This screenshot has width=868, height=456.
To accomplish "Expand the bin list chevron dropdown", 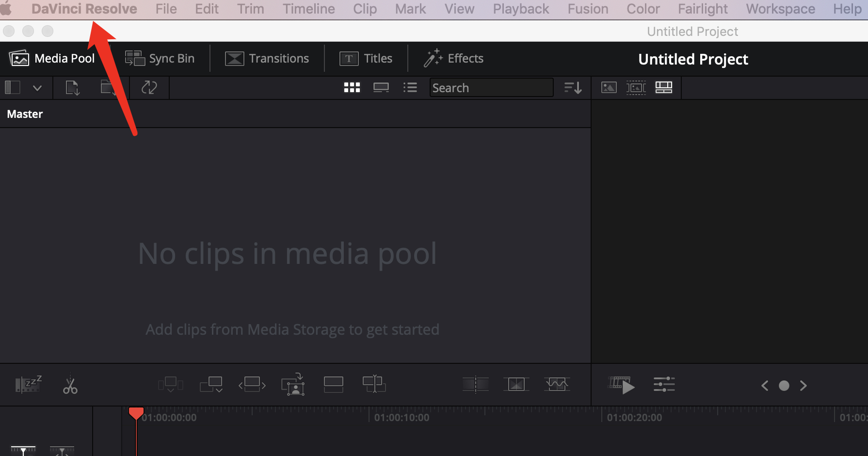I will tap(37, 88).
